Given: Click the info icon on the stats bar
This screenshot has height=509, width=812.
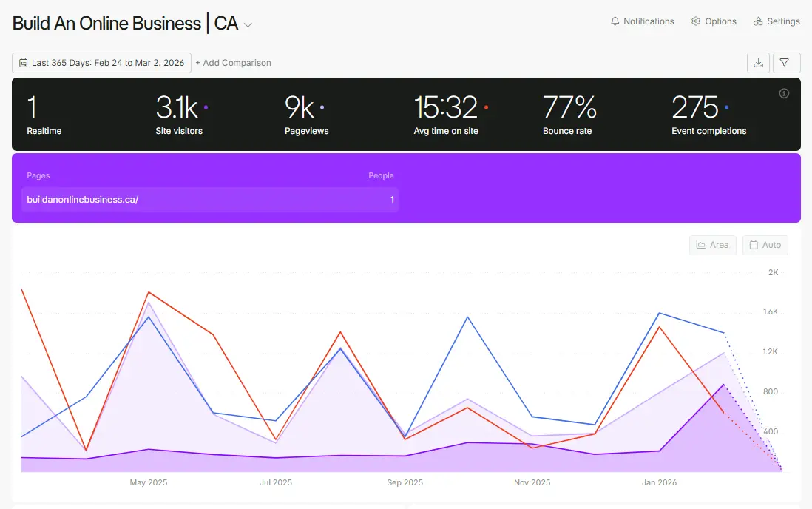Looking at the screenshot, I should [784, 93].
